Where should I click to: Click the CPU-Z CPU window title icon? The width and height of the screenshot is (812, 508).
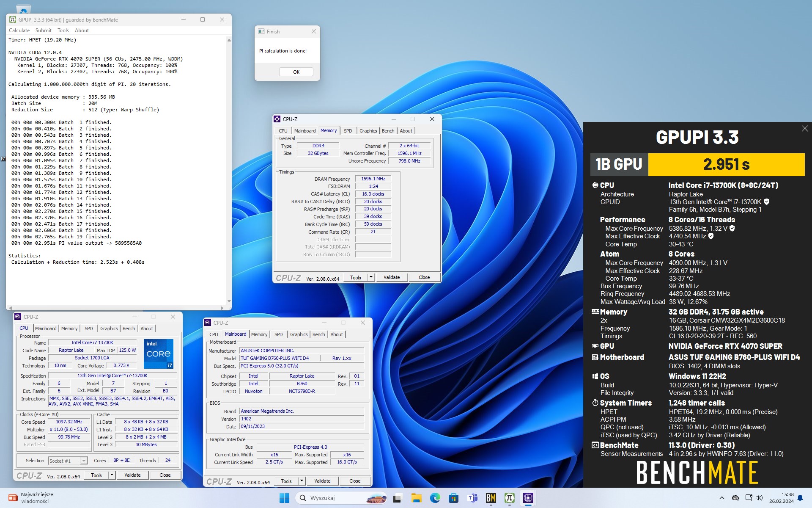pos(18,317)
